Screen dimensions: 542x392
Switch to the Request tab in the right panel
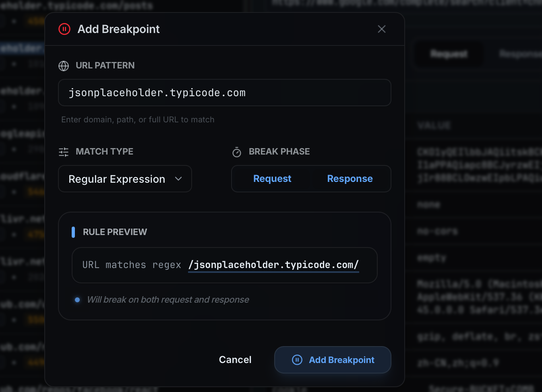[x=448, y=54]
